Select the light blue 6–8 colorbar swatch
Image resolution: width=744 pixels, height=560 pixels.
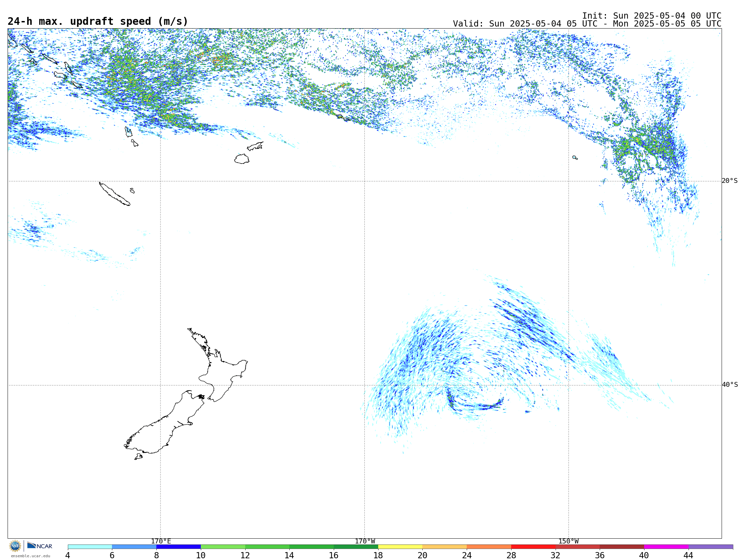coord(134,547)
